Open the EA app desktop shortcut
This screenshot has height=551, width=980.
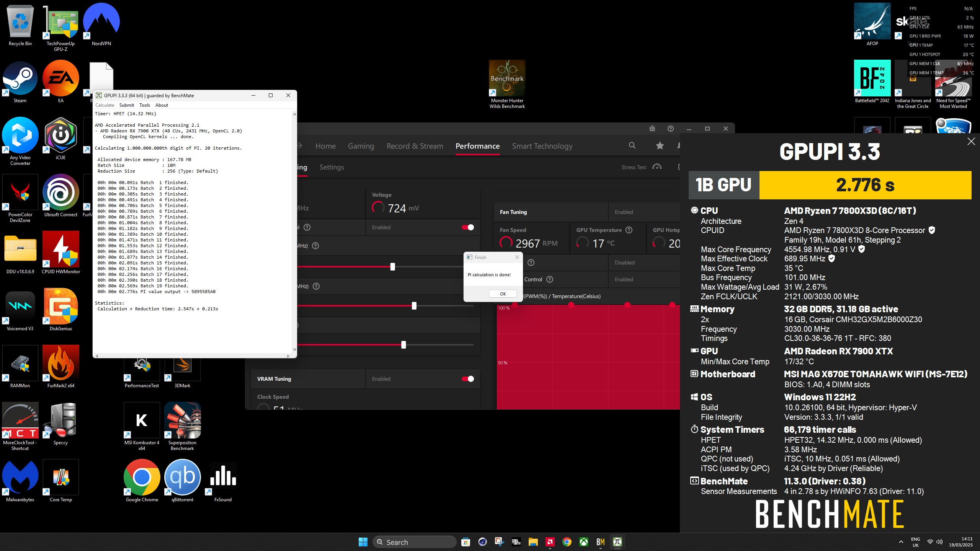click(61, 82)
